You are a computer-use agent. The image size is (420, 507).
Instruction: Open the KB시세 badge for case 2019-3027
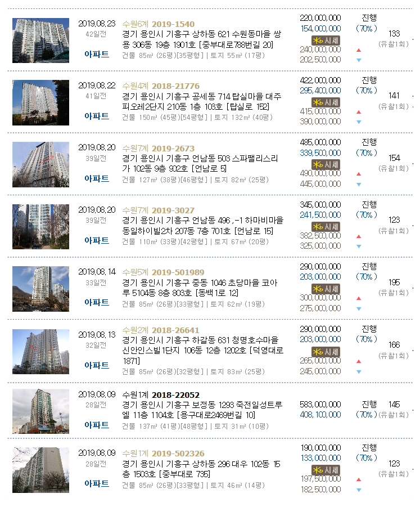pyautogui.click(x=326, y=227)
